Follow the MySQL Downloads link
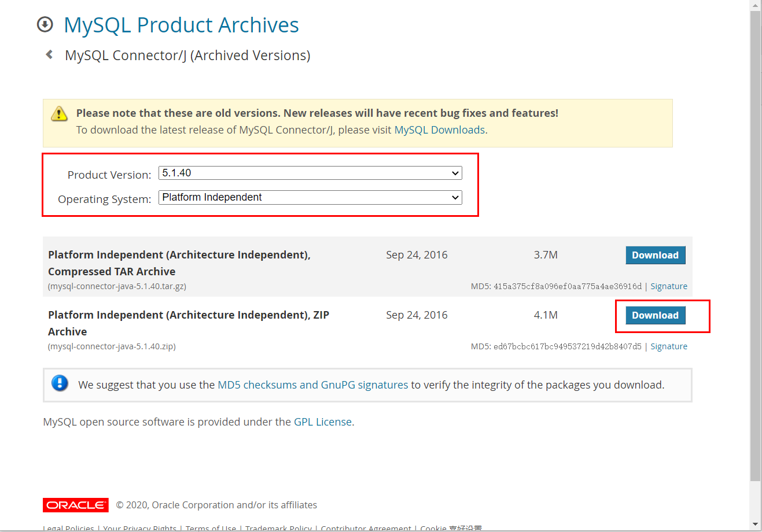 pyautogui.click(x=440, y=130)
